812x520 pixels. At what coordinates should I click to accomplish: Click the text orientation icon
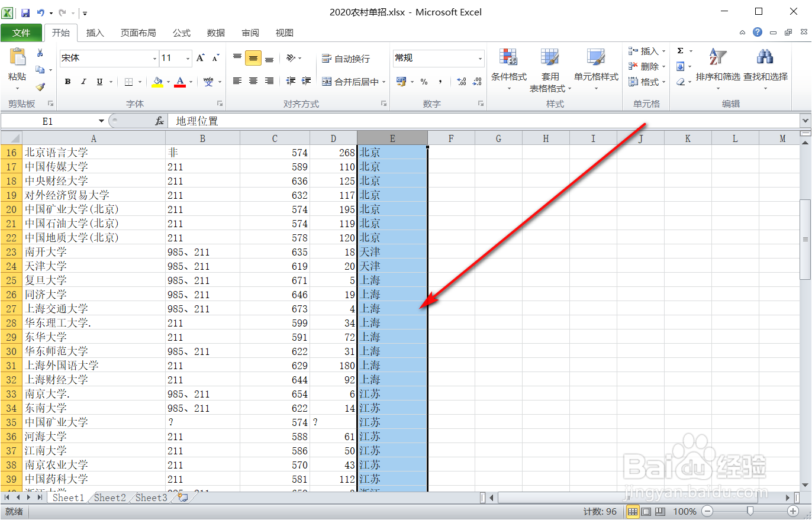[x=291, y=58]
